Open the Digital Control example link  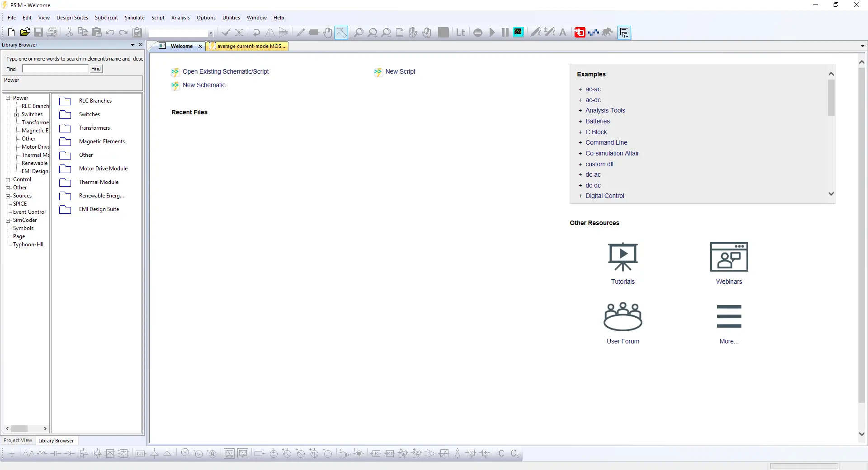point(605,196)
